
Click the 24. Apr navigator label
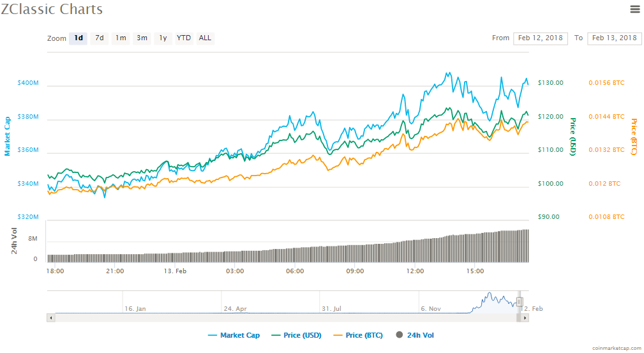pos(235,308)
